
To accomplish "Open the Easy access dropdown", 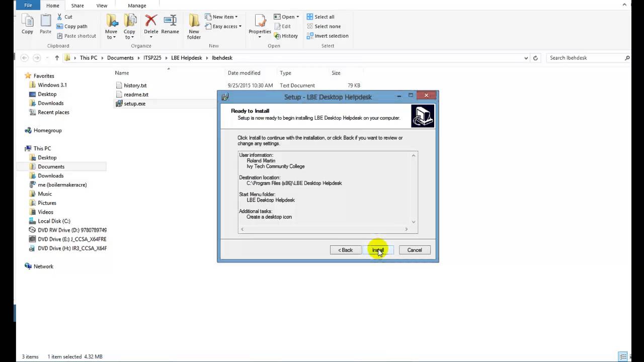I will pyautogui.click(x=223, y=26).
